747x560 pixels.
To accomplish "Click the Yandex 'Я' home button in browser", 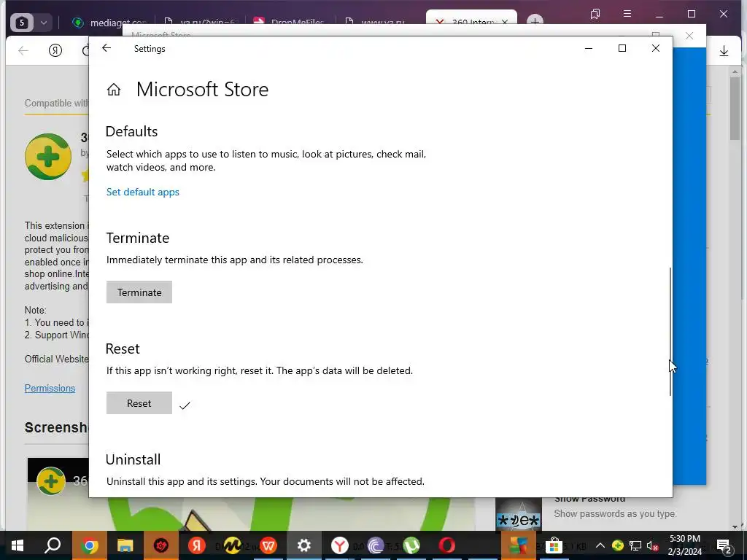I will (55, 50).
